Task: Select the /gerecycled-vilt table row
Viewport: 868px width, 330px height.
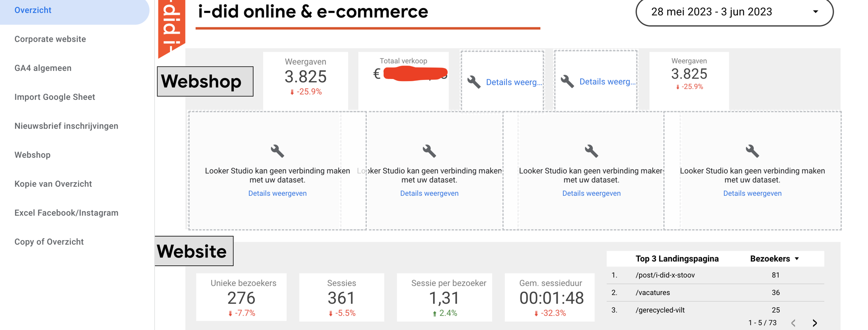Action: [715, 310]
